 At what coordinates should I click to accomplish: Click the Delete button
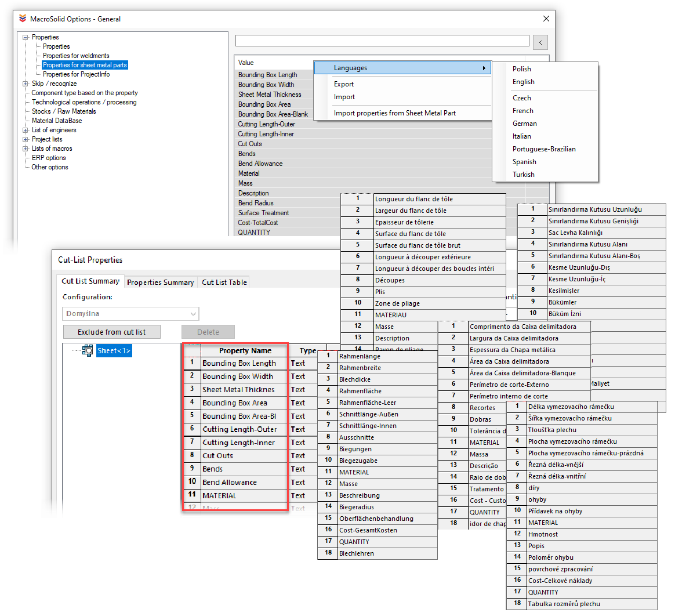(x=208, y=332)
